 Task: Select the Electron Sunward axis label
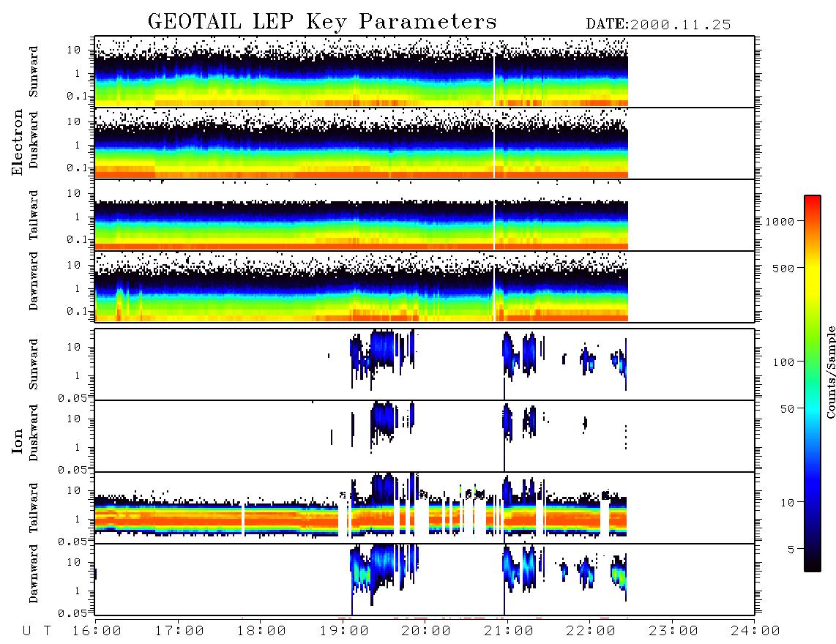(x=34, y=72)
